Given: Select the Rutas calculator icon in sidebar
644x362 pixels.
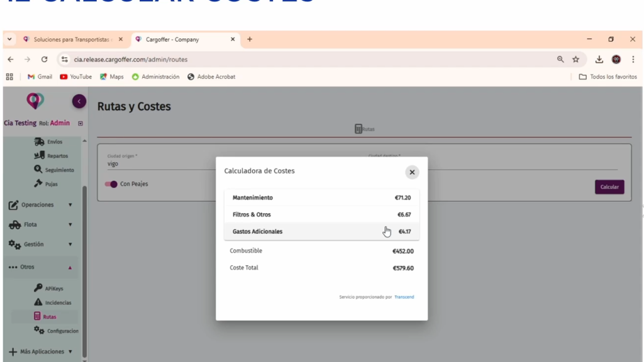Looking at the screenshot, I should (x=38, y=317).
